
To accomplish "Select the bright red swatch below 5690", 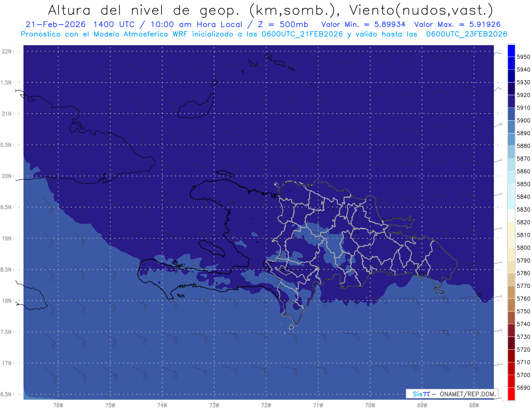I will pyautogui.click(x=511, y=394).
